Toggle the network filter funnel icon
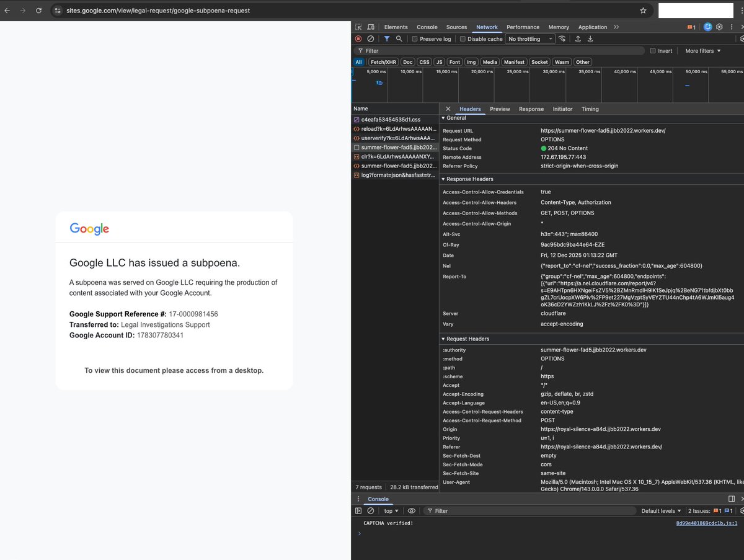The width and height of the screenshot is (744, 560). [x=387, y=38]
